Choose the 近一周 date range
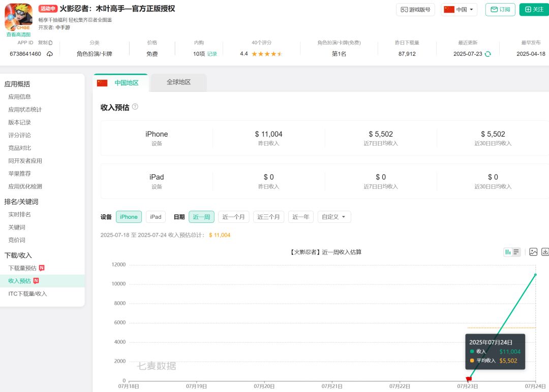Screen dimensions: 549x392 tap(201, 217)
